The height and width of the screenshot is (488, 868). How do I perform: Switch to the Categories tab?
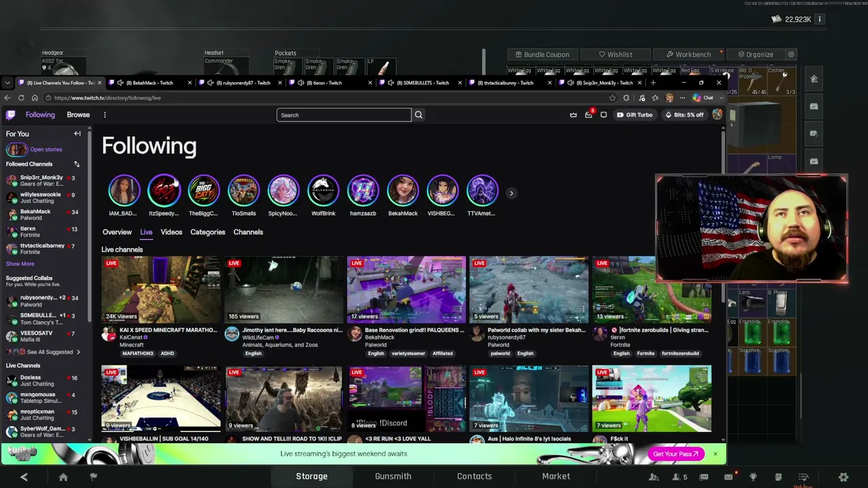208,232
